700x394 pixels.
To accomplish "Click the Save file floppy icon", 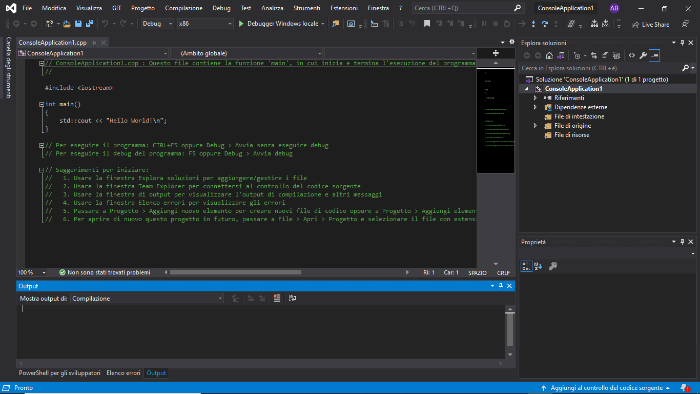I will pyautogui.click(x=78, y=24).
